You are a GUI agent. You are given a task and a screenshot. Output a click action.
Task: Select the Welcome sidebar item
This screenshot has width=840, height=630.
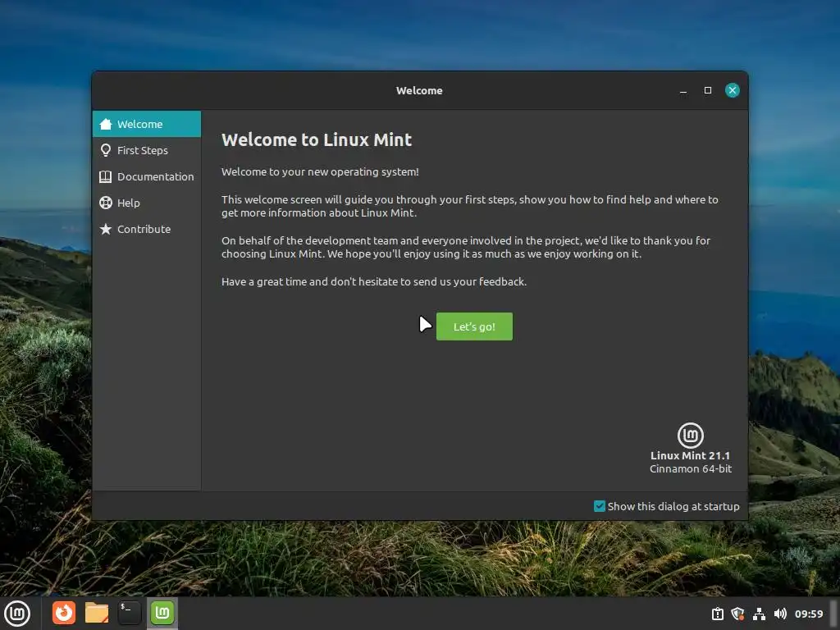pos(147,124)
